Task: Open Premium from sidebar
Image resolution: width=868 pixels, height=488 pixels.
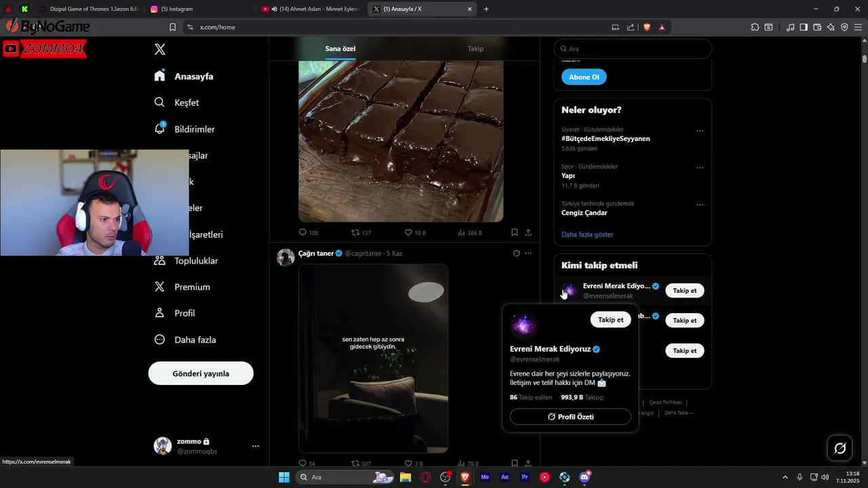Action: [182, 287]
